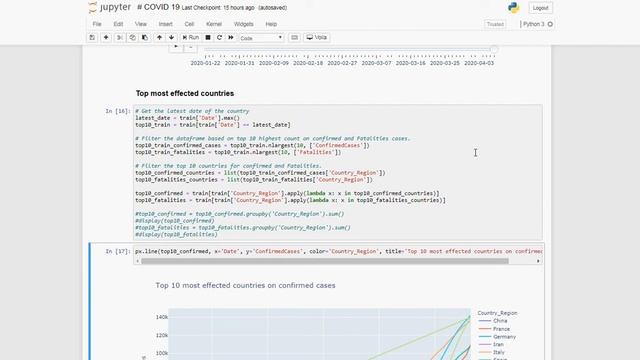Click the Jupyter logo
This screenshot has width=640, height=360.
coord(109,7)
